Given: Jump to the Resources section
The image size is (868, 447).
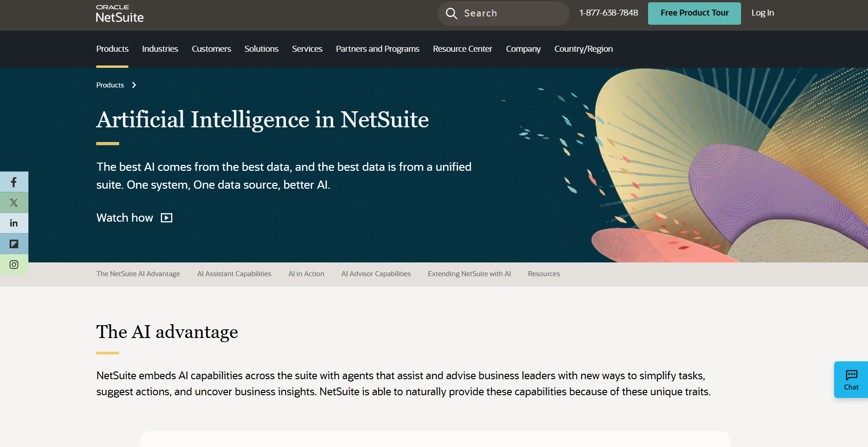Looking at the screenshot, I should tap(544, 274).
